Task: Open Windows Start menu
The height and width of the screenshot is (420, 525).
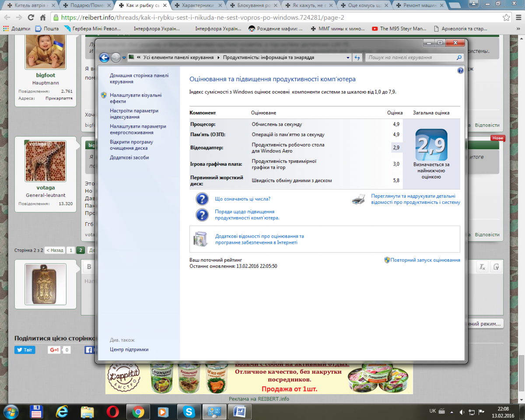Action: click(x=10, y=411)
